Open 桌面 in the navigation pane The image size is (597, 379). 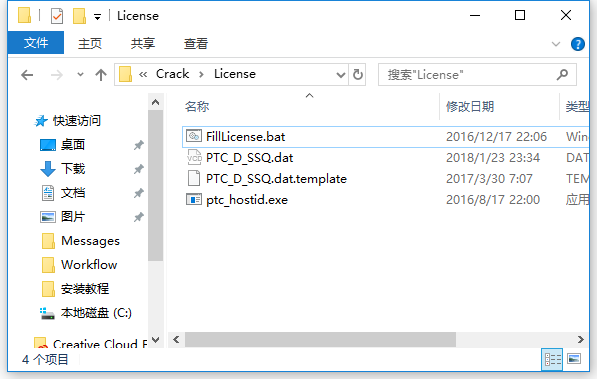[x=72, y=145]
